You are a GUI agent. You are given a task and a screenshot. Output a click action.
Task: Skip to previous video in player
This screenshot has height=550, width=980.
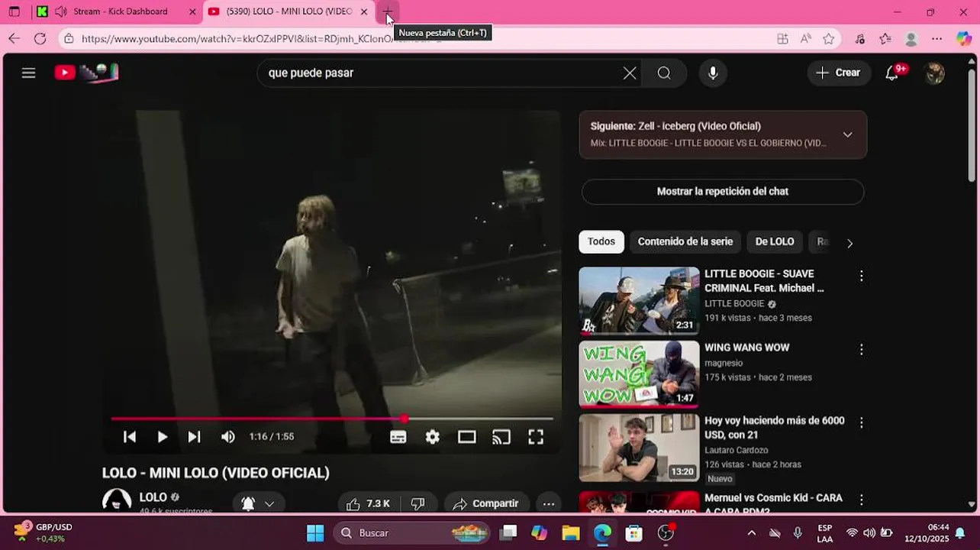click(x=130, y=437)
